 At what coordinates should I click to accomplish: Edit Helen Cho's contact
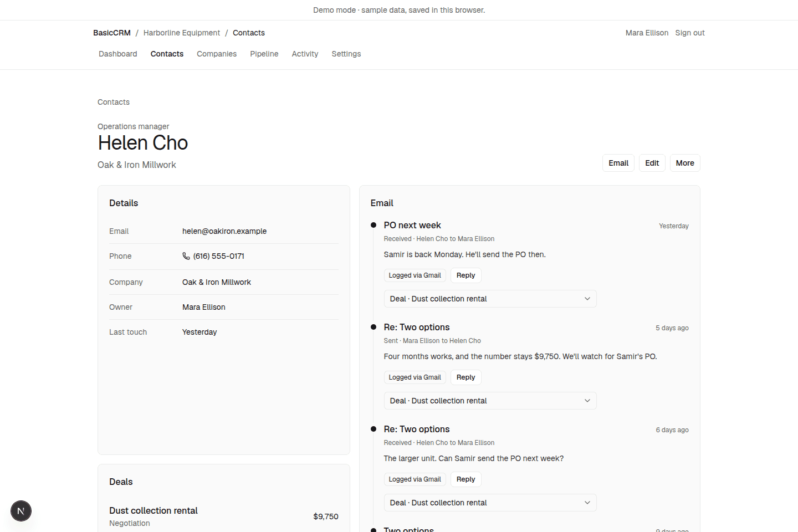[652, 163]
